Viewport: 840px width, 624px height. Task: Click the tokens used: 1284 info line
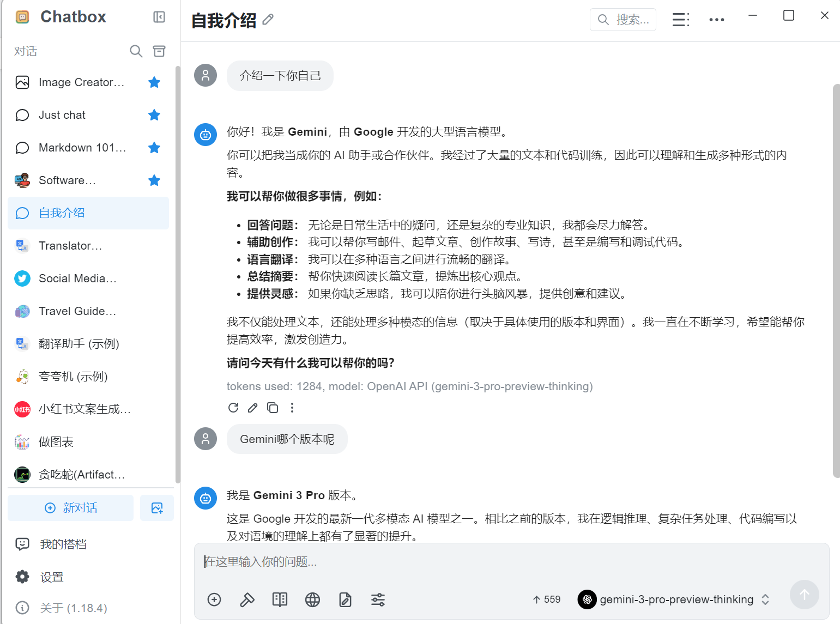click(x=409, y=386)
